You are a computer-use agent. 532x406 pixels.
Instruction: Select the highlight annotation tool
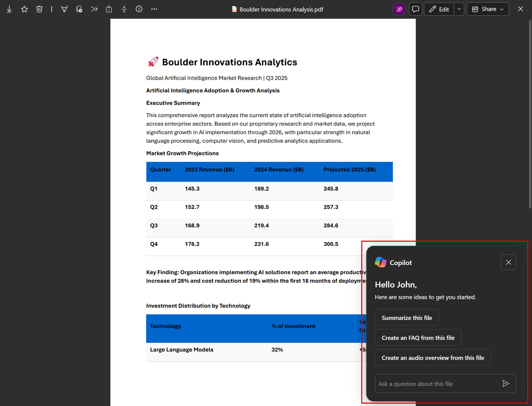64,9
